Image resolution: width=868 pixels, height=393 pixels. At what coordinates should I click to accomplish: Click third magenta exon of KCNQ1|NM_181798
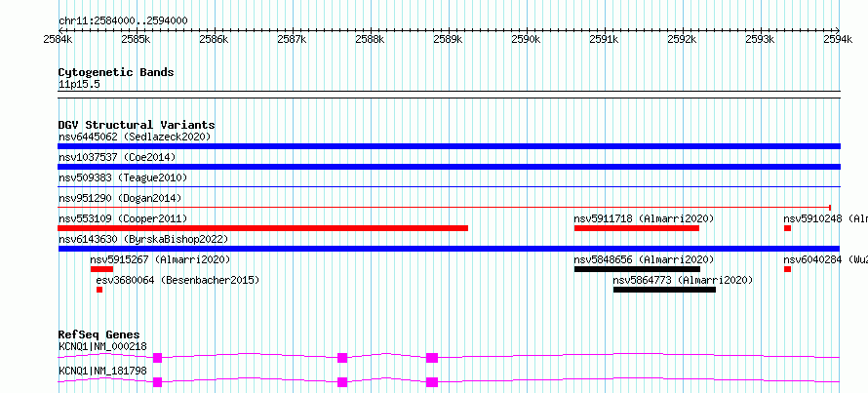click(432, 382)
